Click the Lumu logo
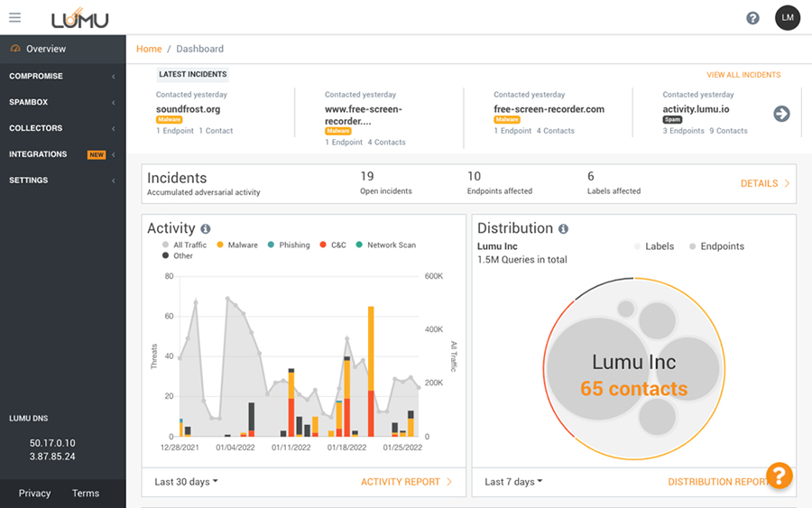 [81, 18]
